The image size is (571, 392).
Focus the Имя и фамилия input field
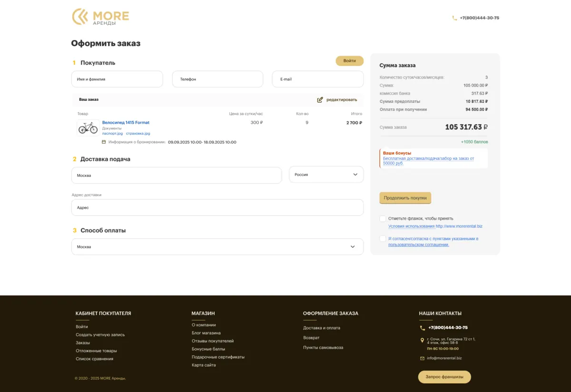coord(117,79)
